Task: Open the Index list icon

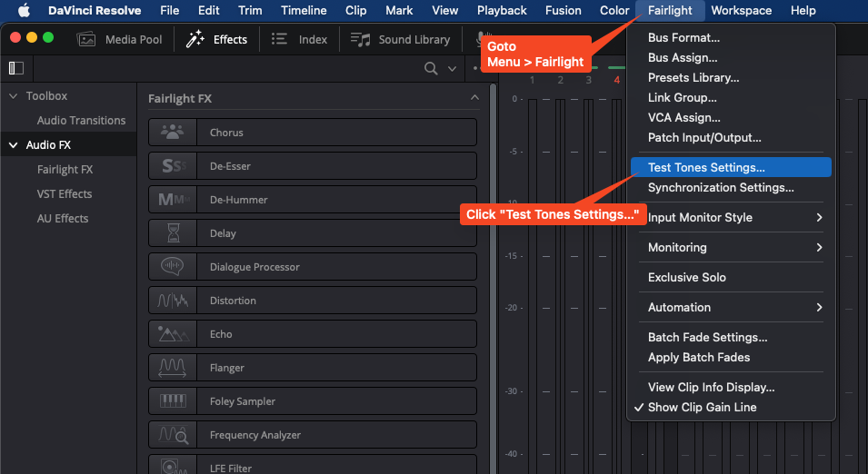Action: pyautogui.click(x=279, y=39)
